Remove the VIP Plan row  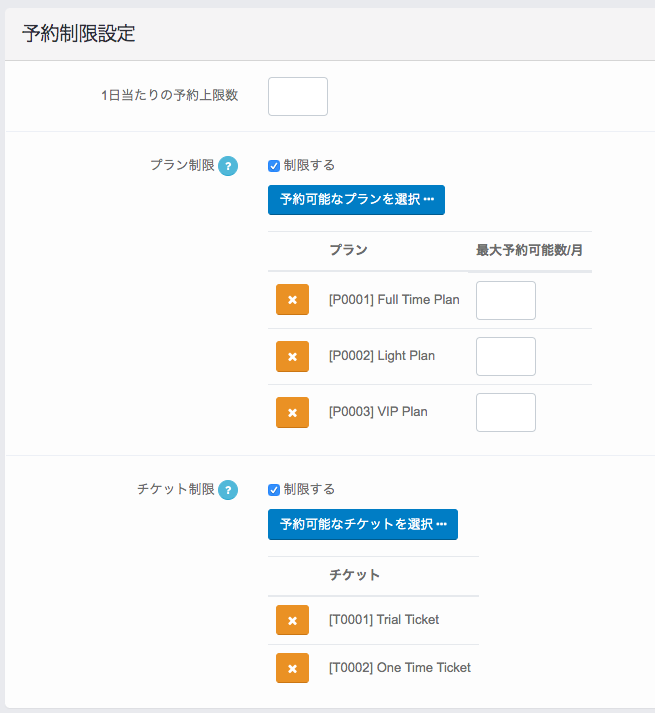pyautogui.click(x=292, y=412)
